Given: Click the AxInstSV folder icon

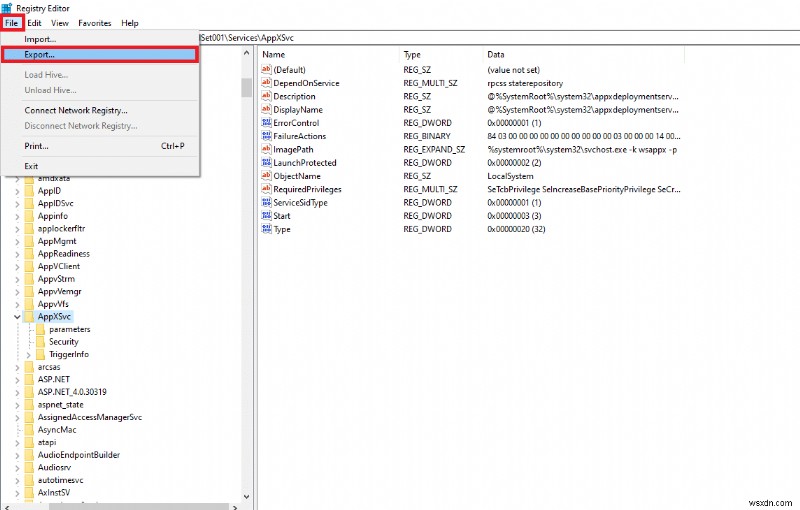Looking at the screenshot, I should tap(29, 493).
